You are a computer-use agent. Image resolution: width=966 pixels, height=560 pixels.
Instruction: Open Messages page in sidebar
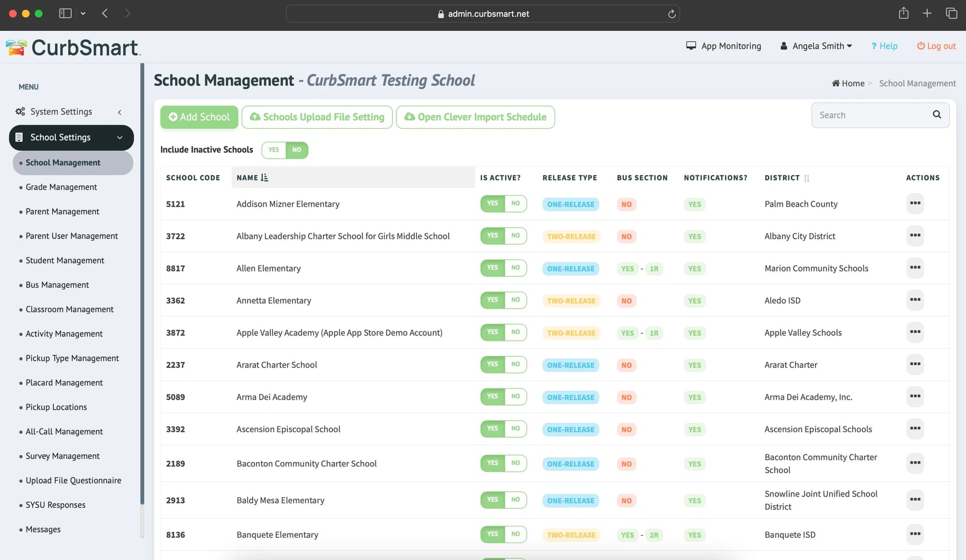point(43,529)
